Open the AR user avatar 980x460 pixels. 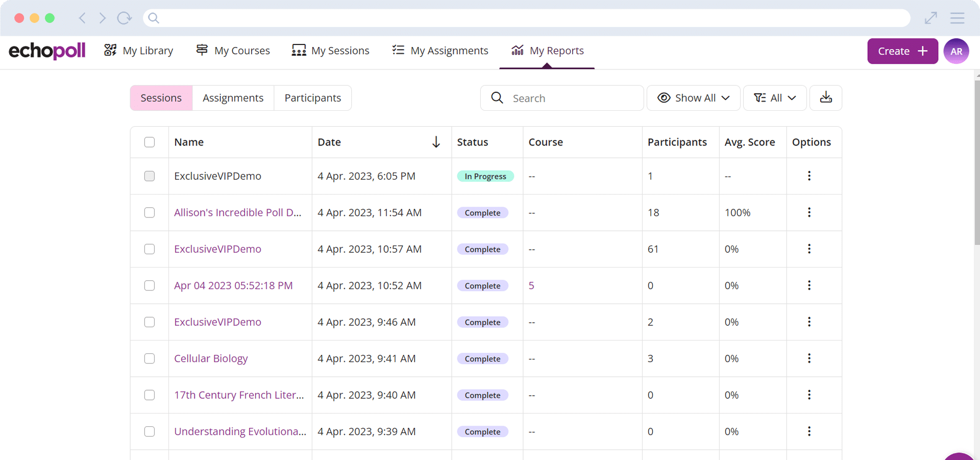[956, 51]
